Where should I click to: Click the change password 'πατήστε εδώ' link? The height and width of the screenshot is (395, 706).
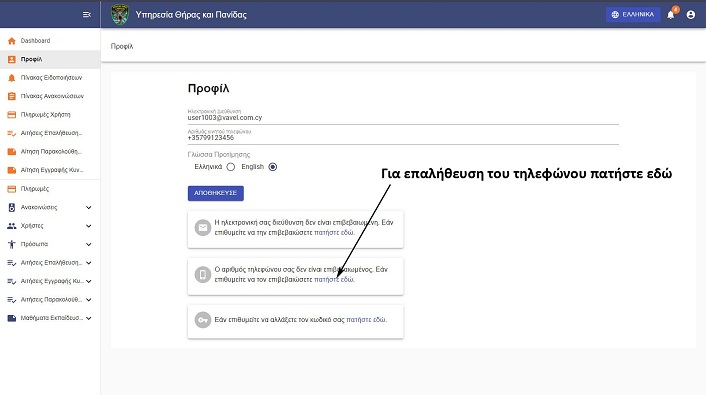[367, 320]
